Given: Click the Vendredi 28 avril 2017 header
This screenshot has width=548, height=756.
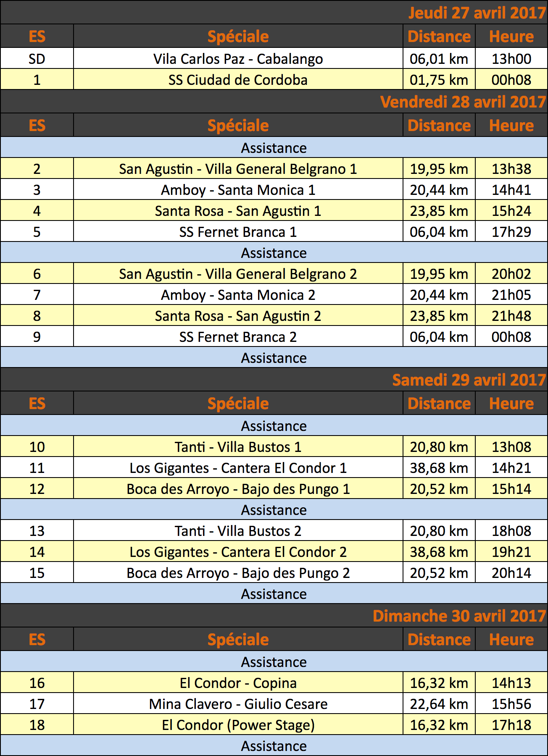Looking at the screenshot, I should tap(463, 102).
